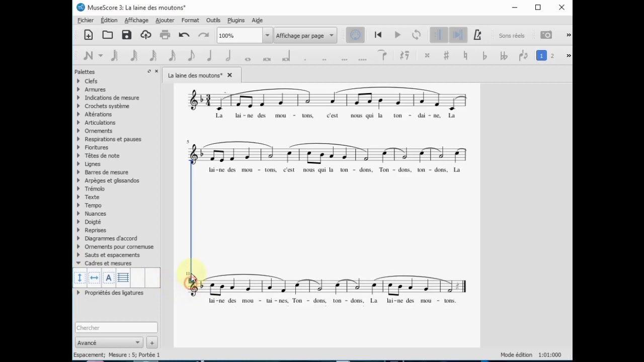
Task: Toggle rest input icon
Action: point(404,56)
